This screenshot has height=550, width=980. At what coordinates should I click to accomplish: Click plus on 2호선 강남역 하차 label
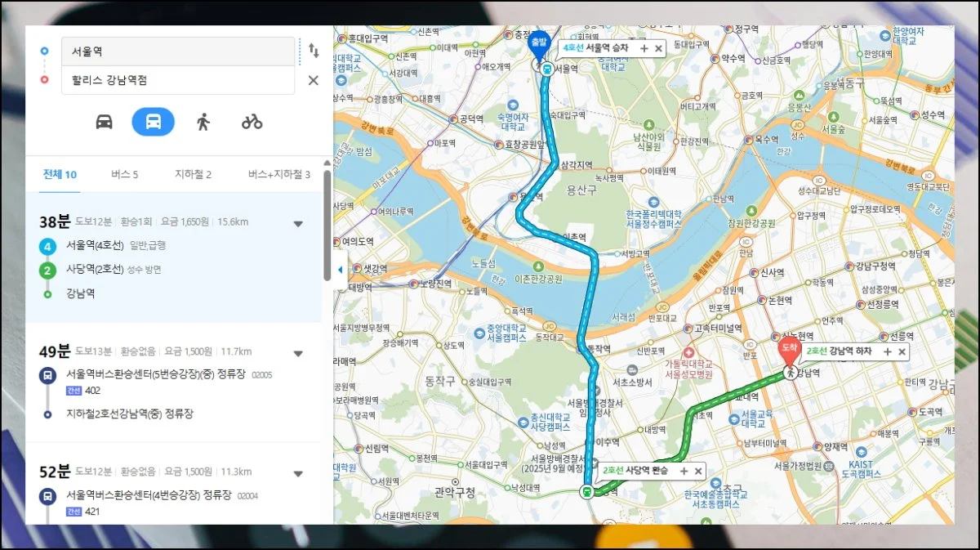click(887, 351)
